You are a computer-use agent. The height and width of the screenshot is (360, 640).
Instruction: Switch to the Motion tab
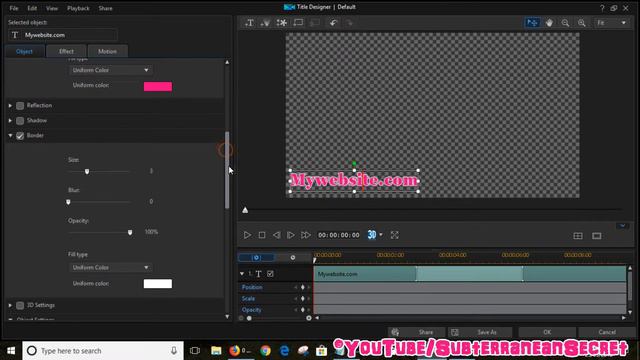point(107,51)
